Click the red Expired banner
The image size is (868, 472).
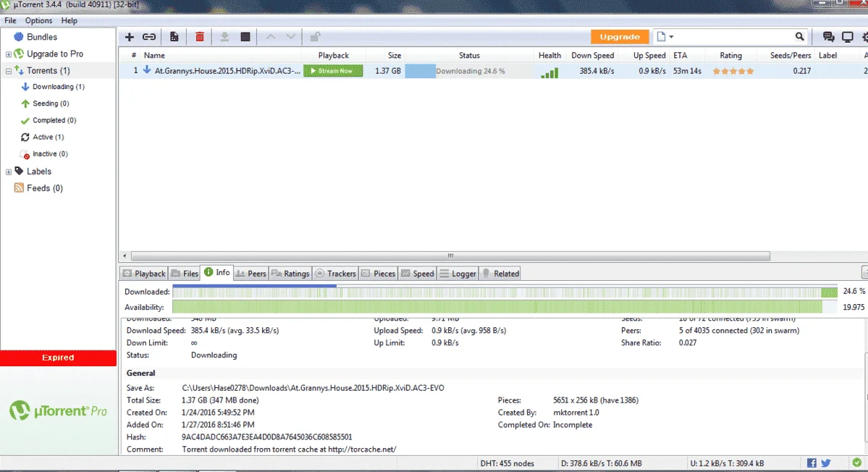tap(58, 358)
